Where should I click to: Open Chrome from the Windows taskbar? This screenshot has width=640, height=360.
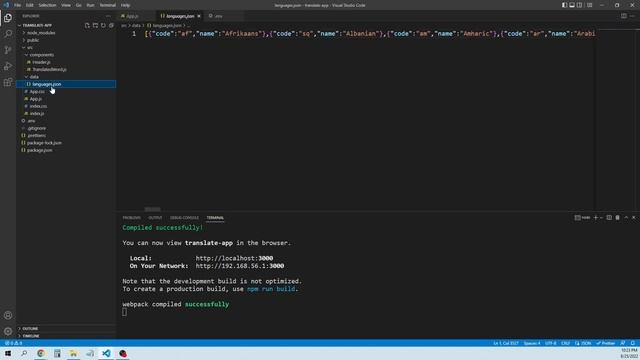(41, 353)
